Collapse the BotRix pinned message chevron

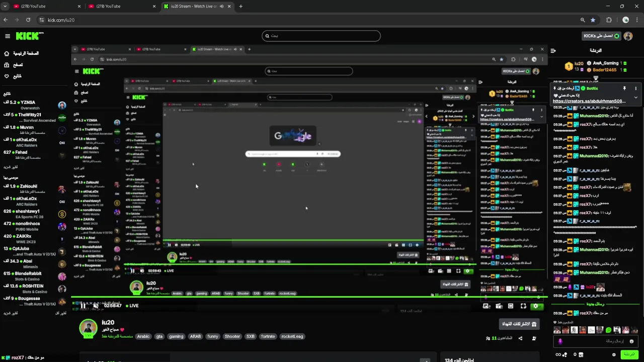[x=635, y=97]
